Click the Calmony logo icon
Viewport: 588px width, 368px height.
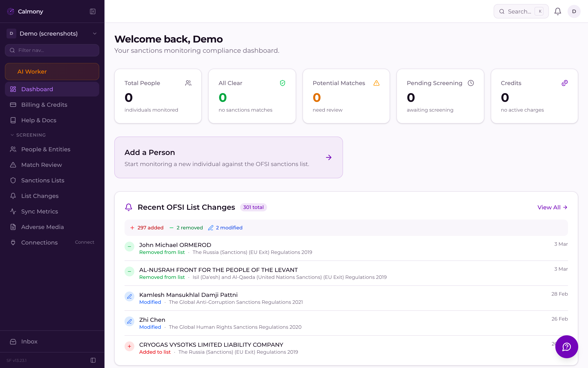coord(11,11)
